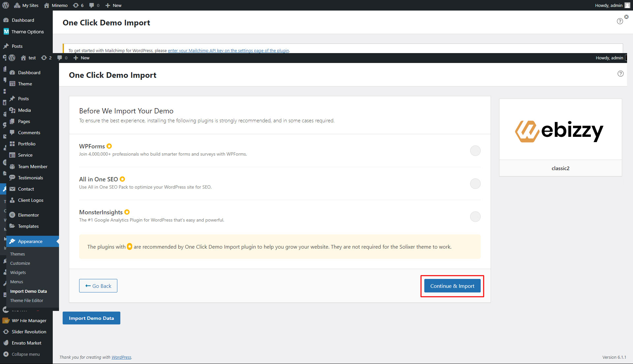The image size is (633, 364).
Task: Click the Go Back button
Action: [x=98, y=286]
